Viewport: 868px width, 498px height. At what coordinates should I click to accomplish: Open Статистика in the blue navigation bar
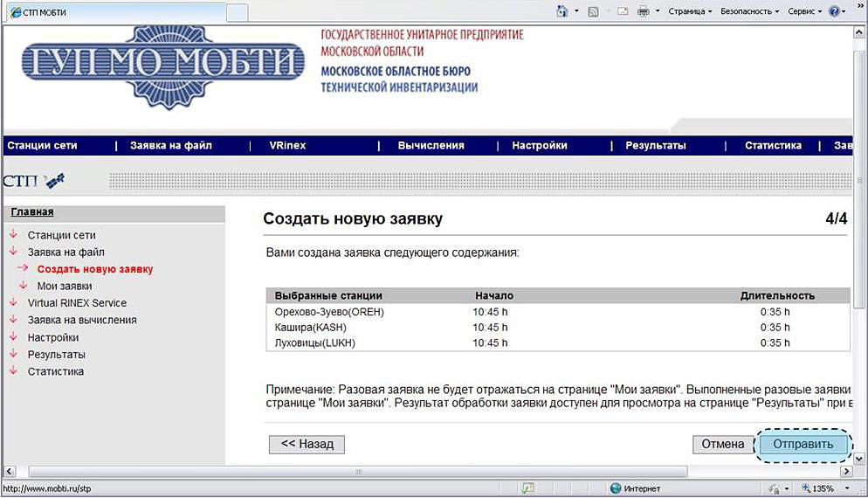(x=773, y=146)
